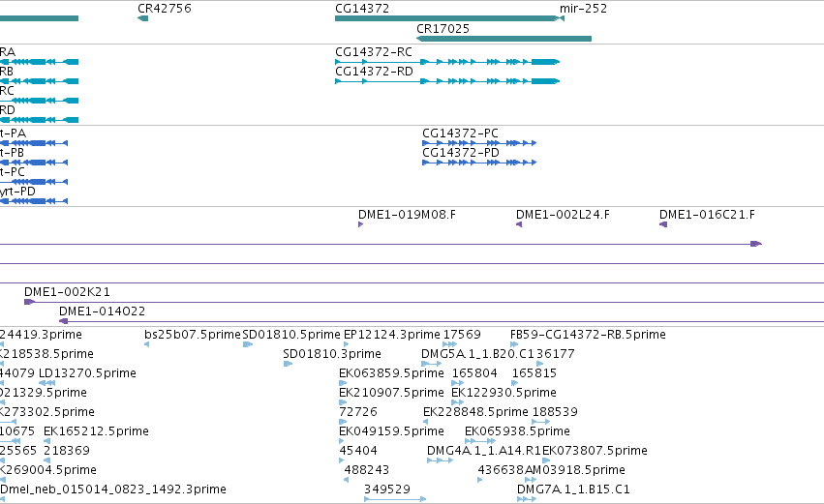The image size is (824, 504).
Task: Click the CG14372-PC protein feature
Action: pos(479,143)
